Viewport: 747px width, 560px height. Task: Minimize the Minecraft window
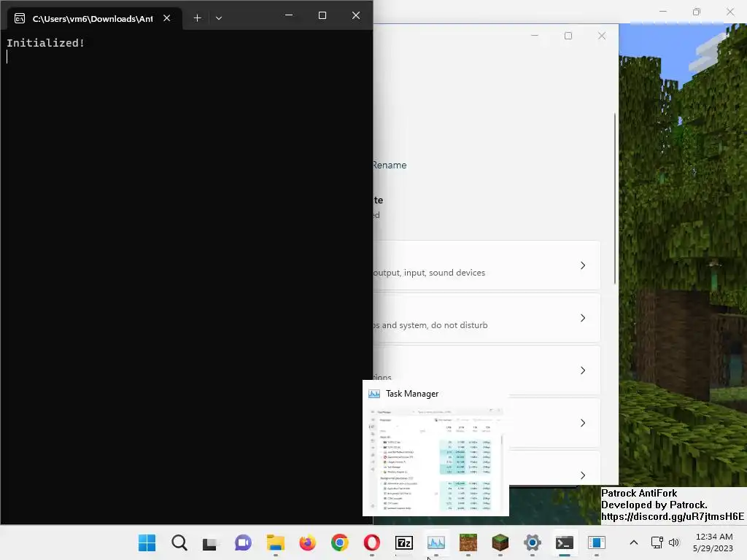click(662, 12)
